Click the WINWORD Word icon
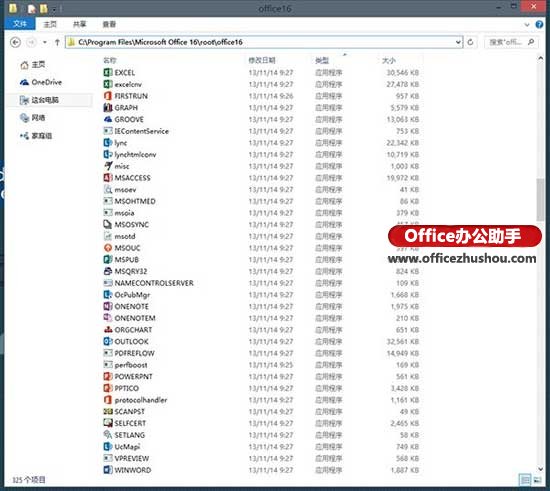 pyautogui.click(x=108, y=470)
